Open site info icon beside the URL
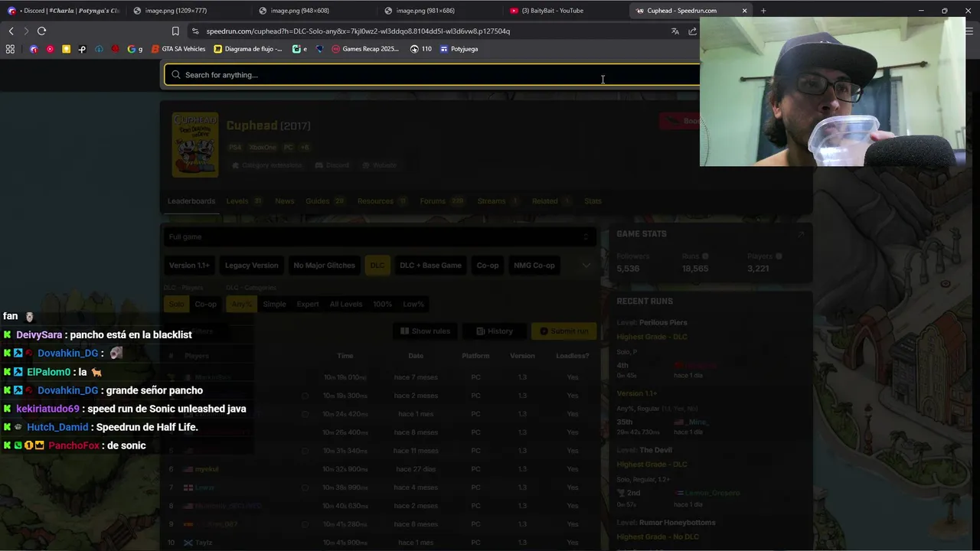Viewport: 980px width, 551px height. 196,31
